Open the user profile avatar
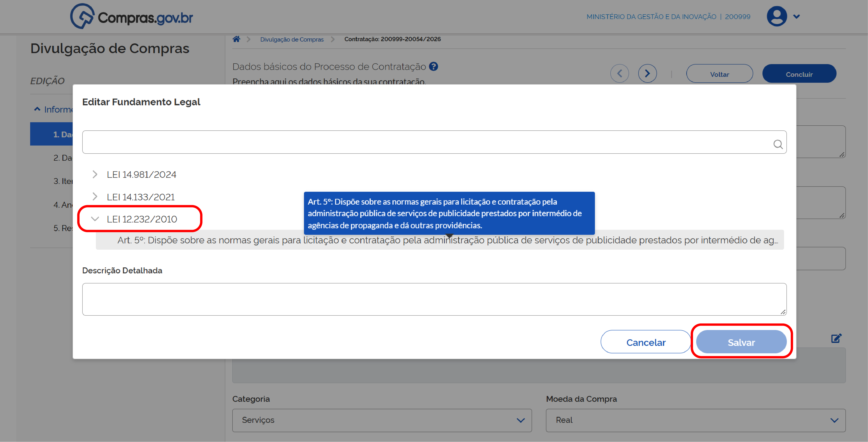868x442 pixels. (777, 16)
